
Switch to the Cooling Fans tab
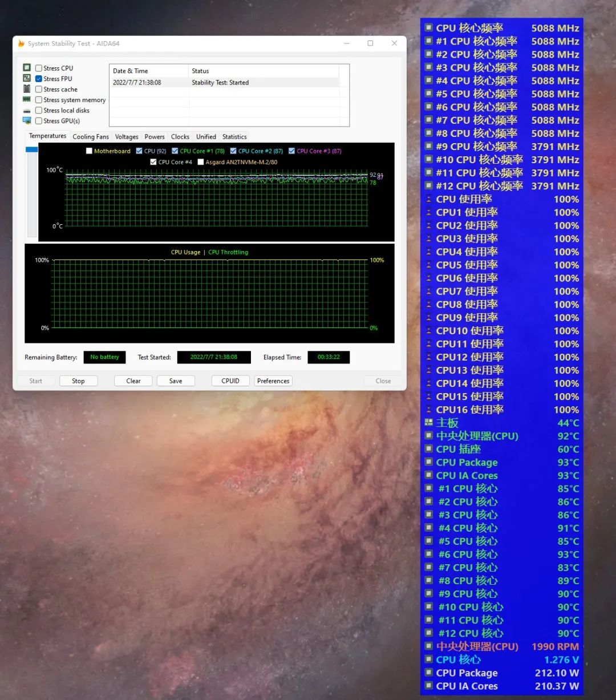(x=90, y=136)
